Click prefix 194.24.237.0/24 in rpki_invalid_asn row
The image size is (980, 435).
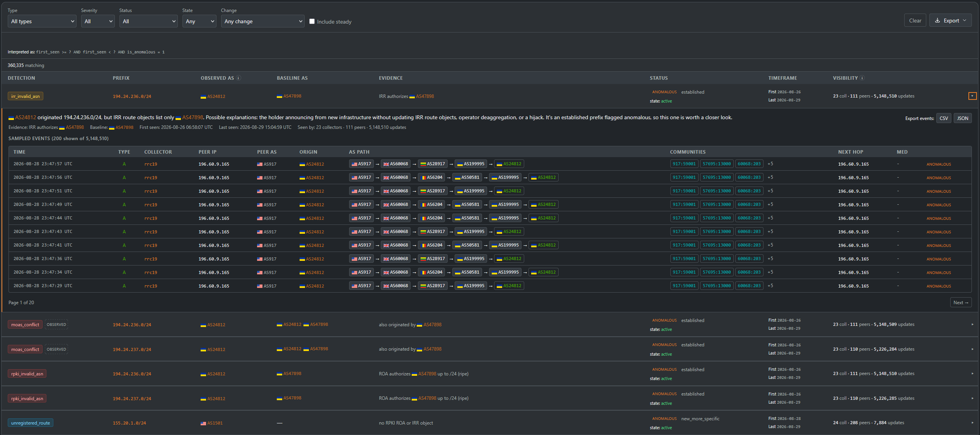(132, 398)
